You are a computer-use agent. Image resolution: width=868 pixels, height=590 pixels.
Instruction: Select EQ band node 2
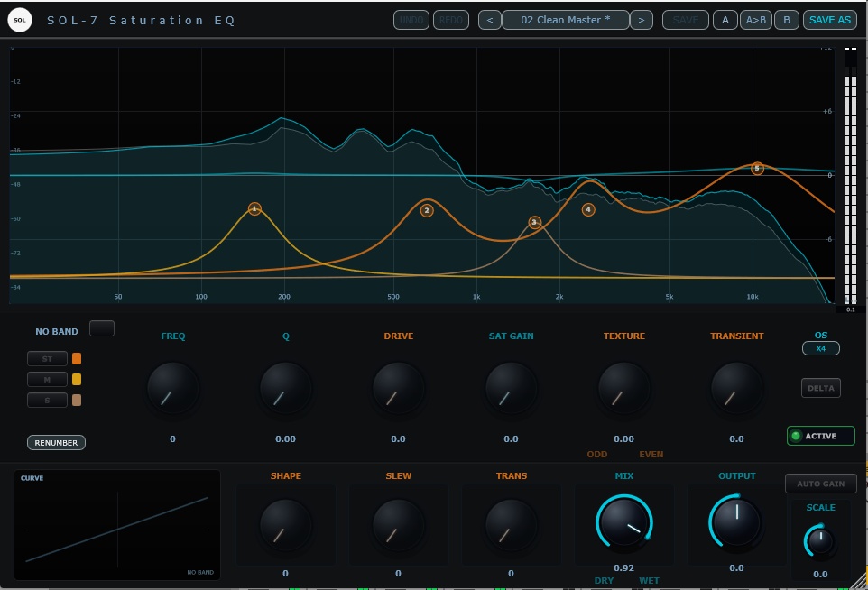pos(427,210)
